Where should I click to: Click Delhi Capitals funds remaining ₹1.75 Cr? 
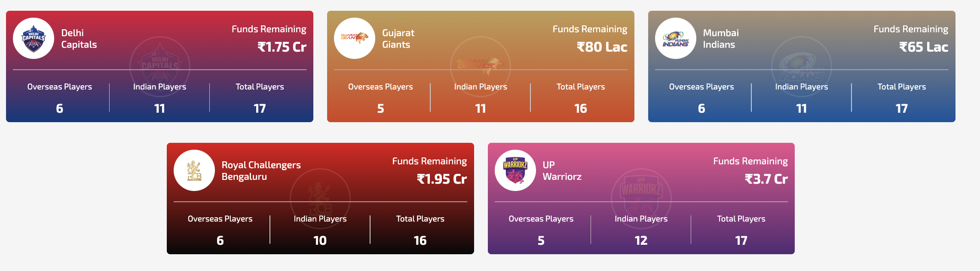click(x=282, y=47)
